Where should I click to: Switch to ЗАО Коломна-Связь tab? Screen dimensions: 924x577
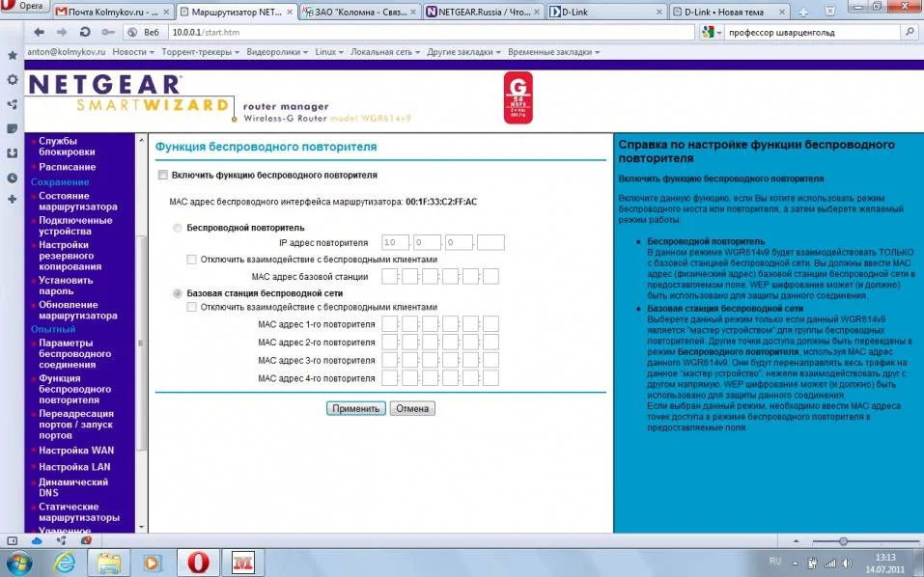click(360, 12)
